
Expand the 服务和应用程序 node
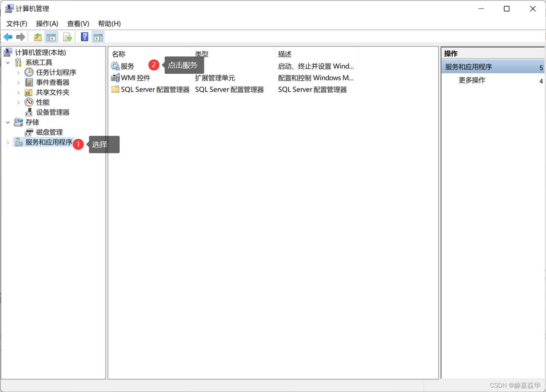point(8,142)
